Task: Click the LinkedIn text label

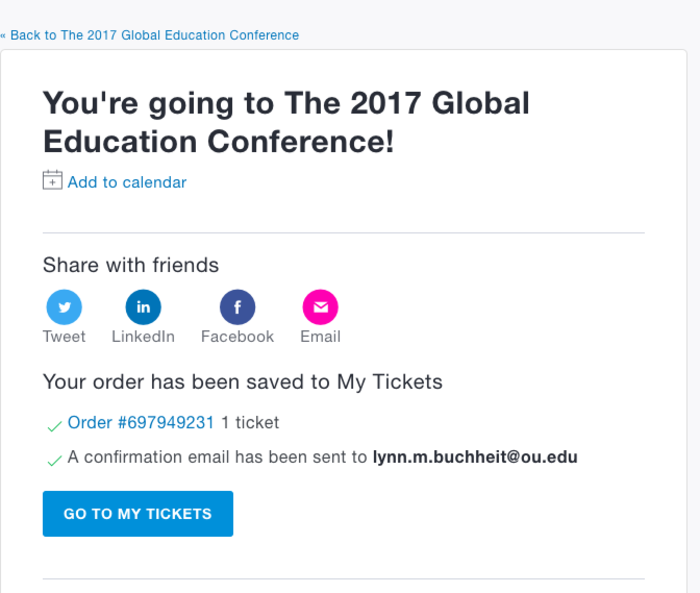Action: point(143,337)
